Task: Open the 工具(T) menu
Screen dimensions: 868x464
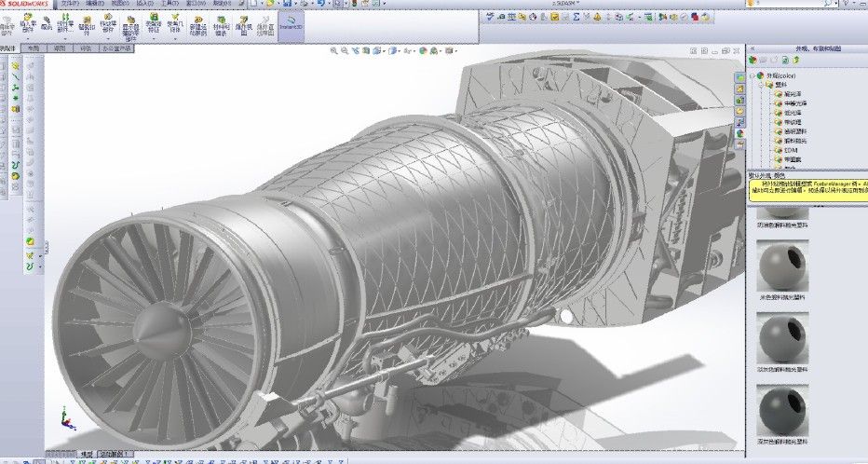Action: (170, 4)
